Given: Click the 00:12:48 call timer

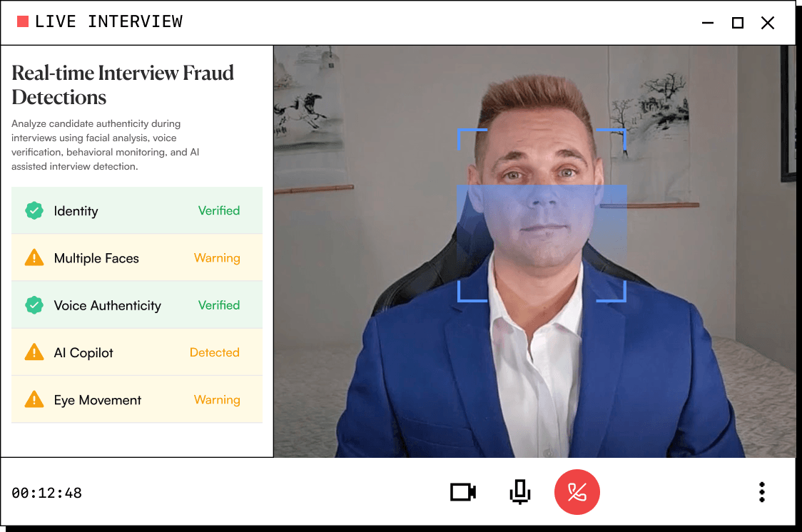Looking at the screenshot, I should [46, 493].
